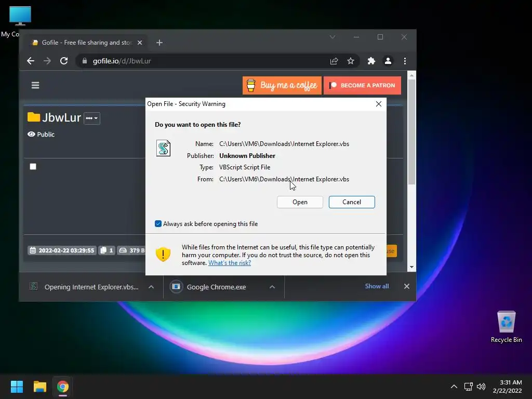Open network status tray icon
Image resolution: width=532 pixels, height=399 pixels.
(468, 387)
